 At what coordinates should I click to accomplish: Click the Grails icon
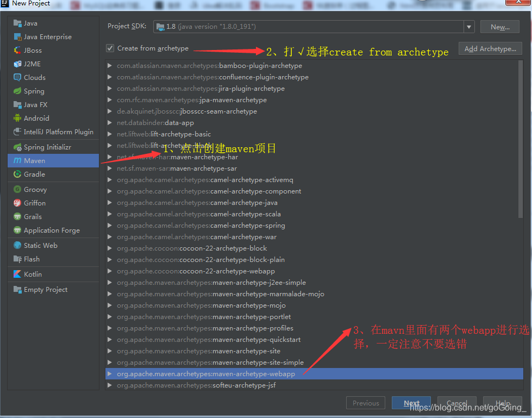(17, 216)
